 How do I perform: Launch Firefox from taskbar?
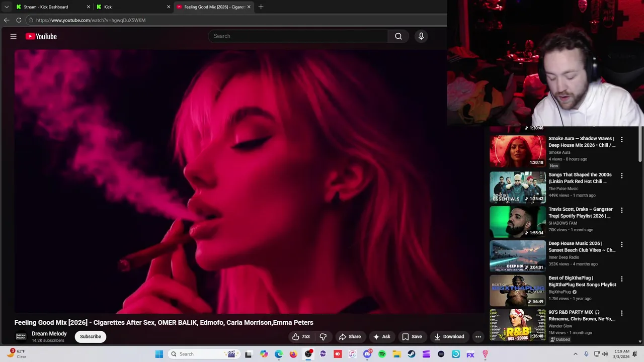pos(293,354)
